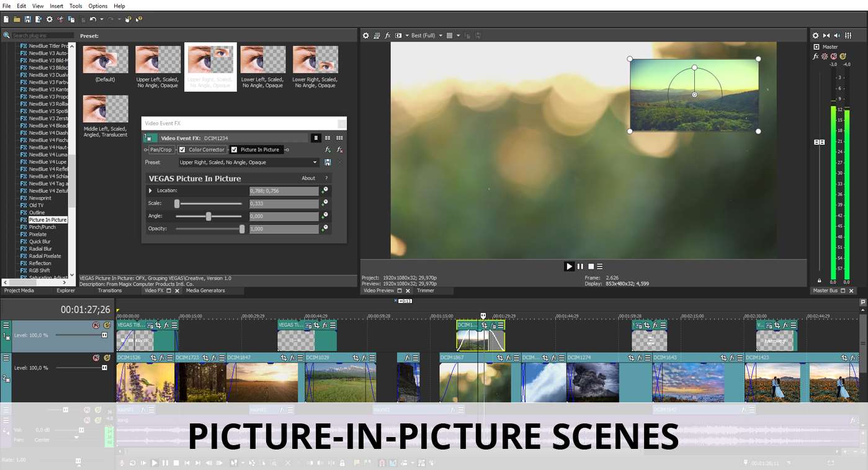Open the mixer sliders icon in Master Bus
Screen dimensions: 868x470
848,35
